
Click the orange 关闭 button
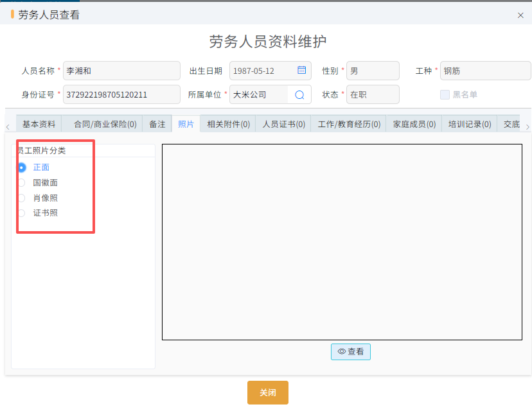pyautogui.click(x=268, y=392)
